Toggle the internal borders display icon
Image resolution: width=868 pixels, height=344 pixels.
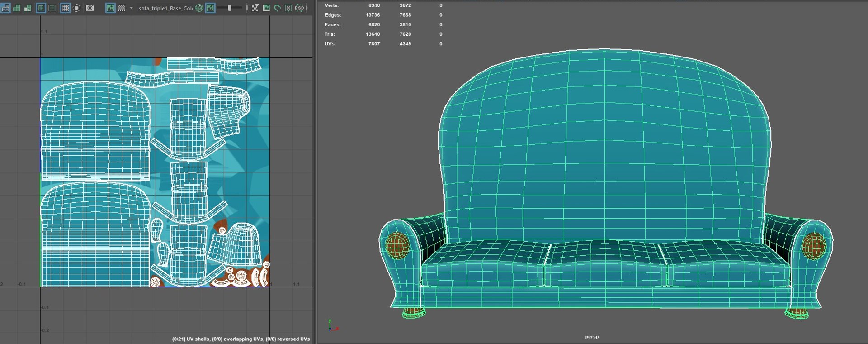pyautogui.click(x=52, y=8)
